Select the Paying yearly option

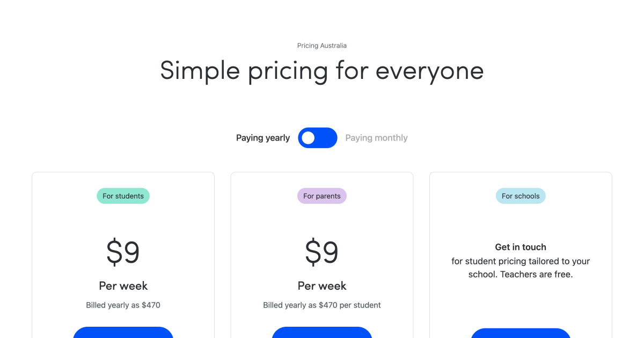263,138
